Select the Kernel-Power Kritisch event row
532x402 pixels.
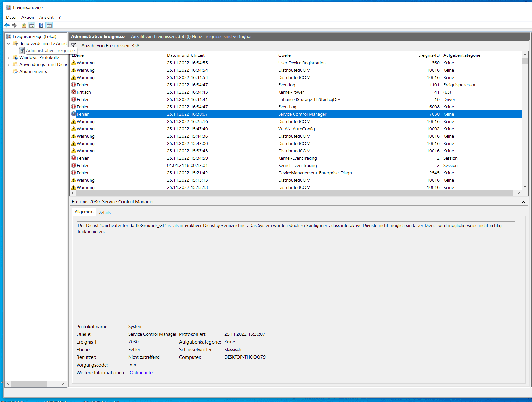(296, 92)
